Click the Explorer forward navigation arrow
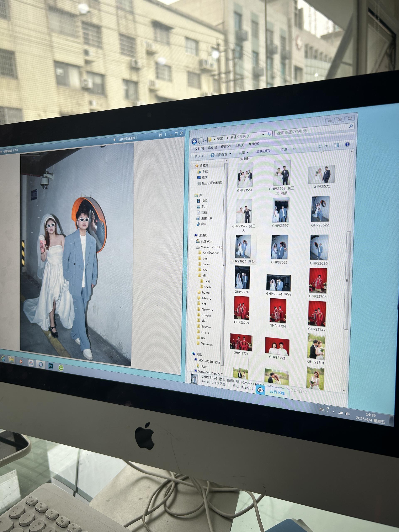 (201, 141)
